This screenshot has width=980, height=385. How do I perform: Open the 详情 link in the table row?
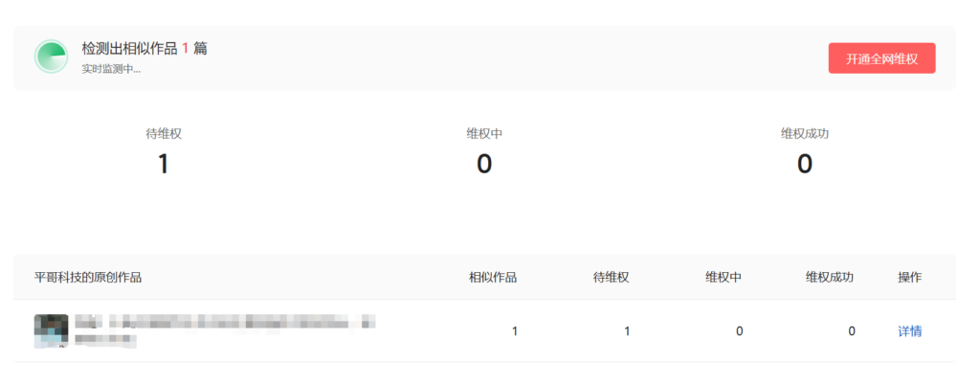[x=909, y=331]
